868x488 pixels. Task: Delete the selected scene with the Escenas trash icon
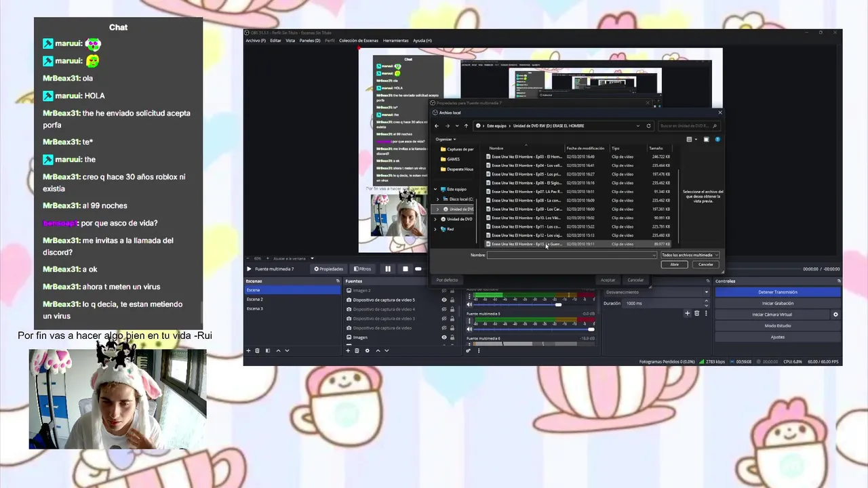257,350
